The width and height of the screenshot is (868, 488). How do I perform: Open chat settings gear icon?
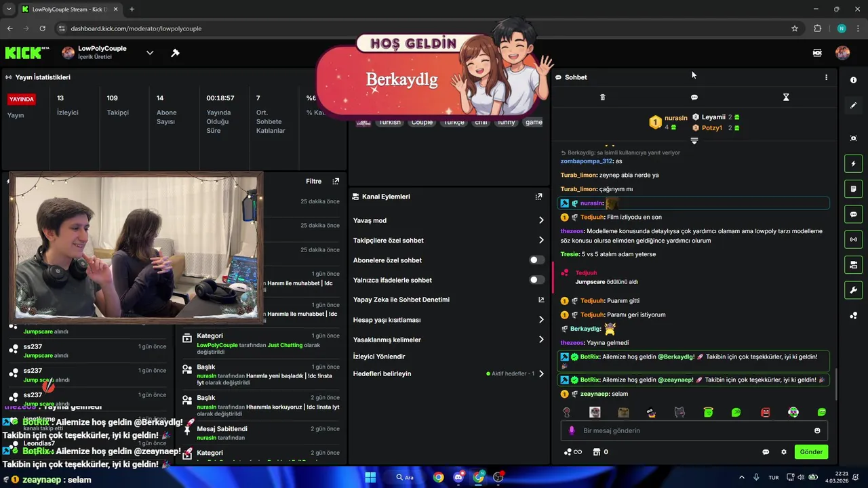tap(784, 452)
